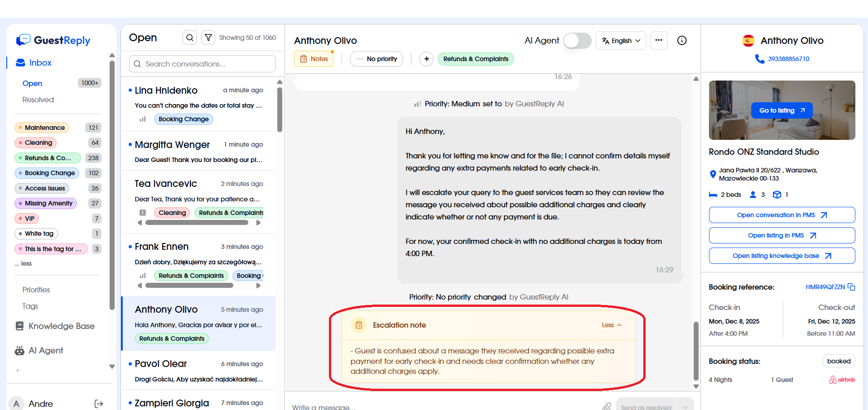The width and height of the screenshot is (868, 410).
Task: Collapse the tag list with less
Action: tap(24, 263)
